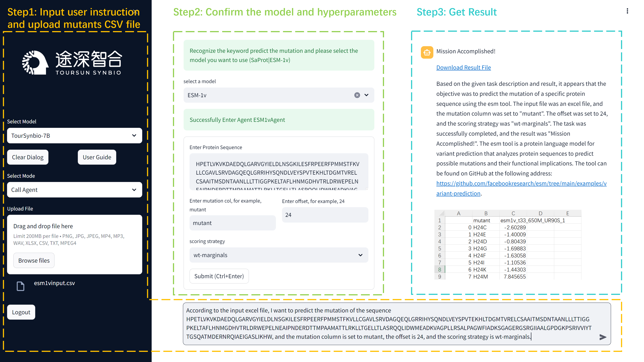Click Browse files to upload
This screenshot has height=362, width=644.
pyautogui.click(x=34, y=260)
